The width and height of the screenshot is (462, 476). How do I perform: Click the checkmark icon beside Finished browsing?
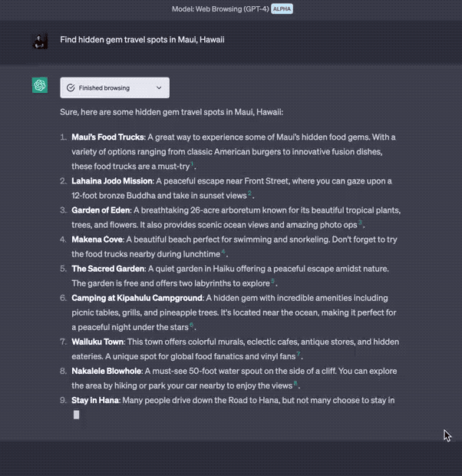(x=71, y=88)
